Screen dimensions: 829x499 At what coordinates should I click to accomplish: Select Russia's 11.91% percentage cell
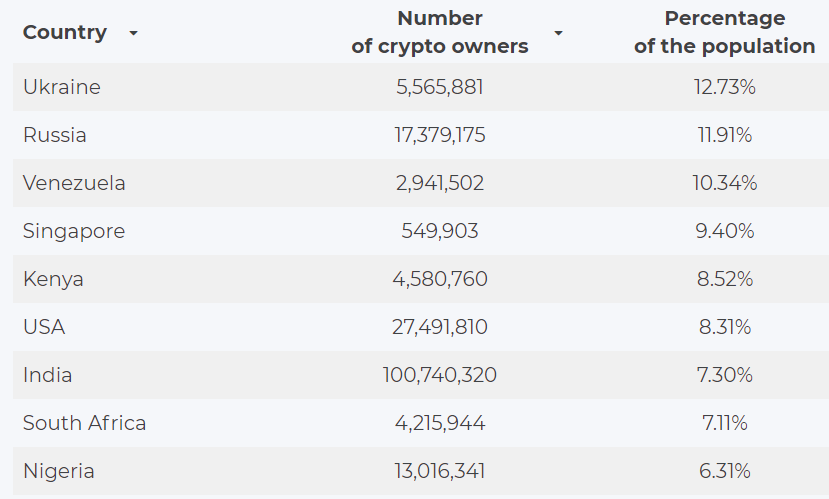click(725, 135)
